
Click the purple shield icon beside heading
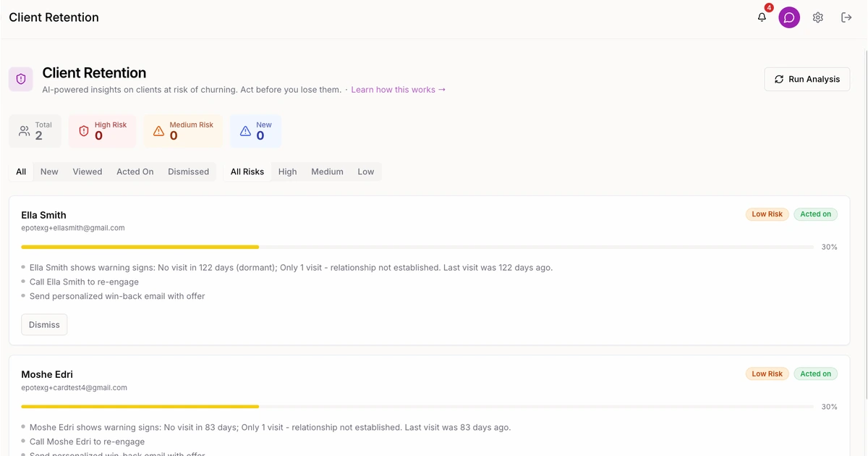(x=21, y=80)
